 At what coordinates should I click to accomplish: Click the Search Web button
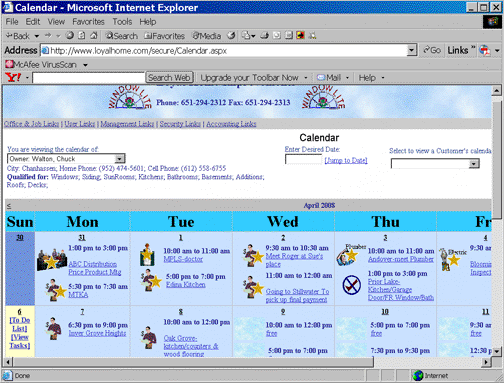coord(169,78)
